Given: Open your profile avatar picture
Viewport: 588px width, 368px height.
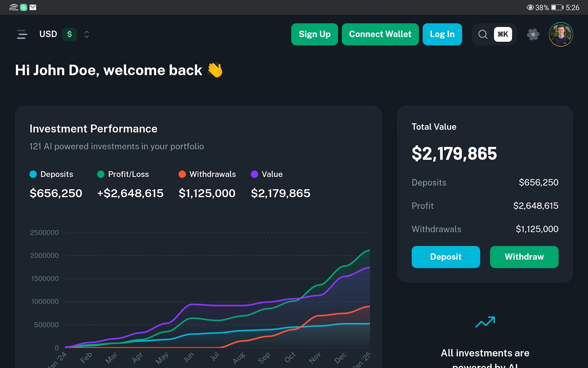Looking at the screenshot, I should pyautogui.click(x=560, y=34).
